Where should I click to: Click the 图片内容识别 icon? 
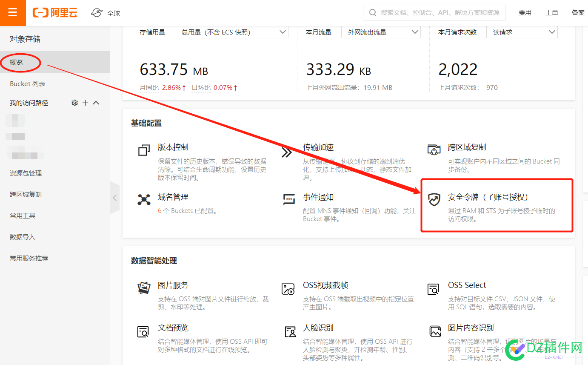(x=435, y=331)
